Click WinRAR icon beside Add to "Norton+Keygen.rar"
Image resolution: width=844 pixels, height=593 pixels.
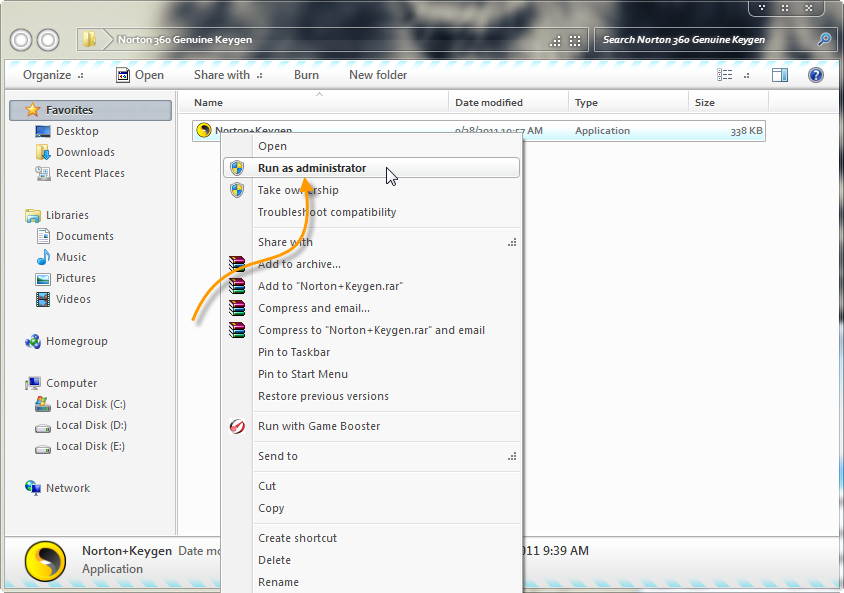pyautogui.click(x=237, y=286)
